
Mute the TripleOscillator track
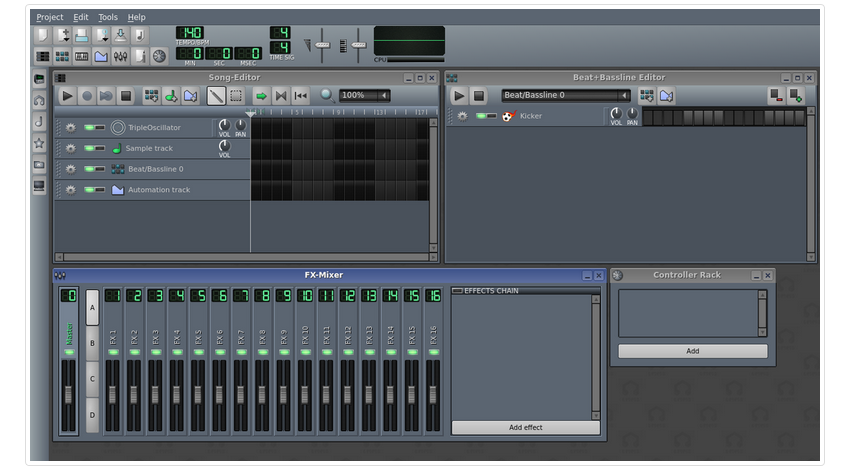click(x=89, y=127)
